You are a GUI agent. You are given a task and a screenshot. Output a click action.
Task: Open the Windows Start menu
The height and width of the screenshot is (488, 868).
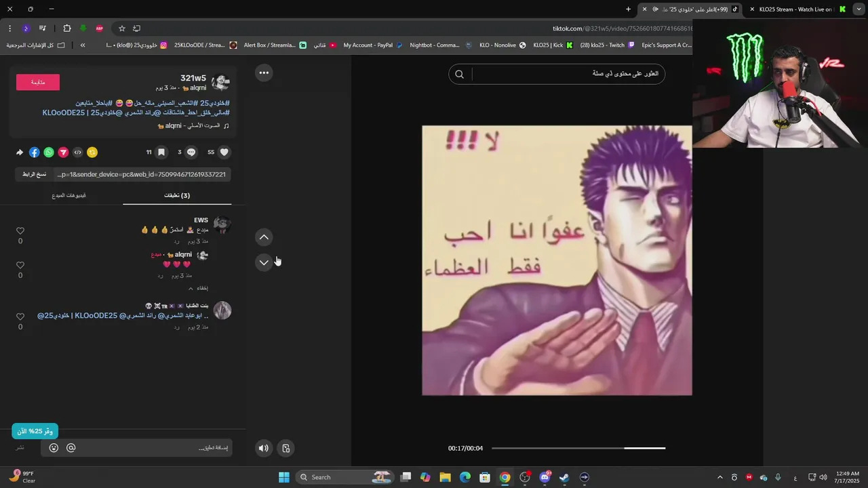point(284,477)
